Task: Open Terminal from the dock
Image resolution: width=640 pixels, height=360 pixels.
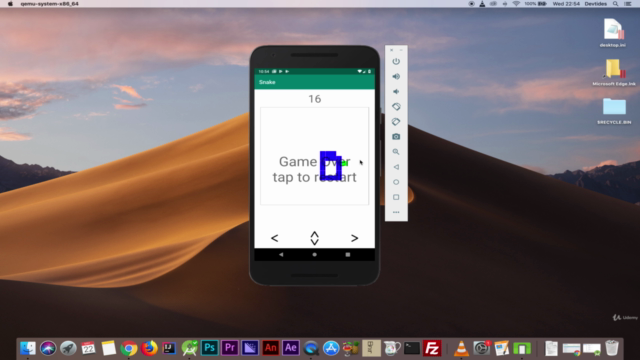Action: click(412, 348)
